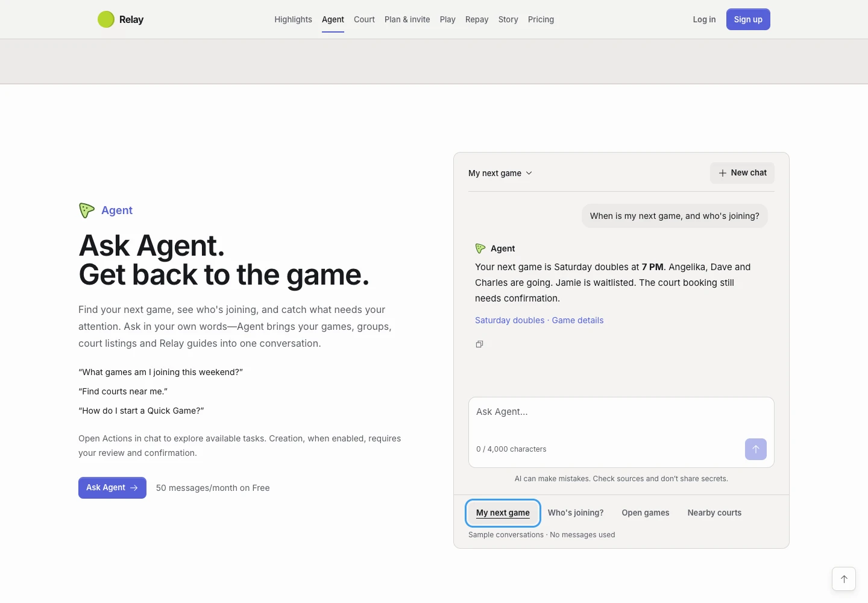Select the Nearby courts sample tab

click(714, 513)
